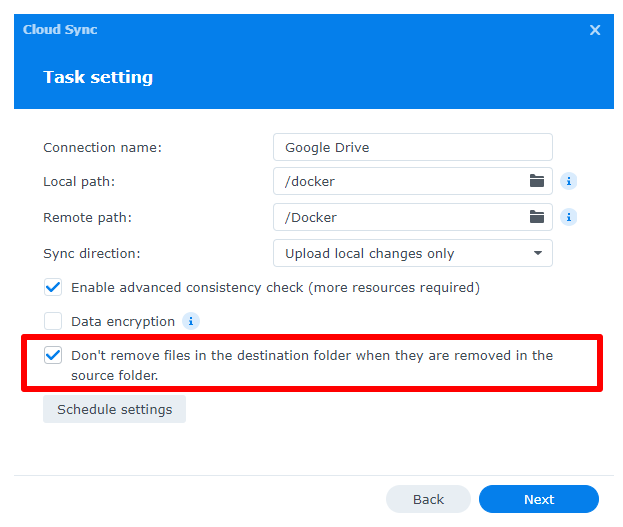Click the Sync direction dropdown arrow
This screenshot has width=623, height=527.
tap(537, 253)
